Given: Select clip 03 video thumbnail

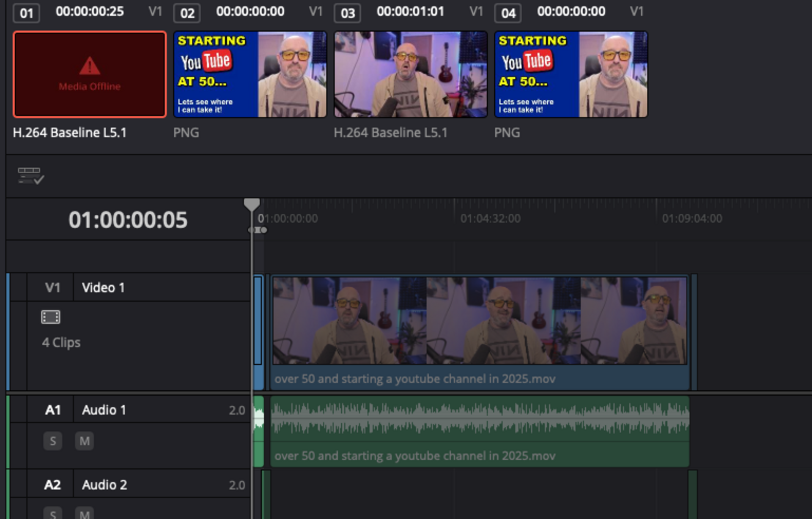Looking at the screenshot, I should pos(410,74).
